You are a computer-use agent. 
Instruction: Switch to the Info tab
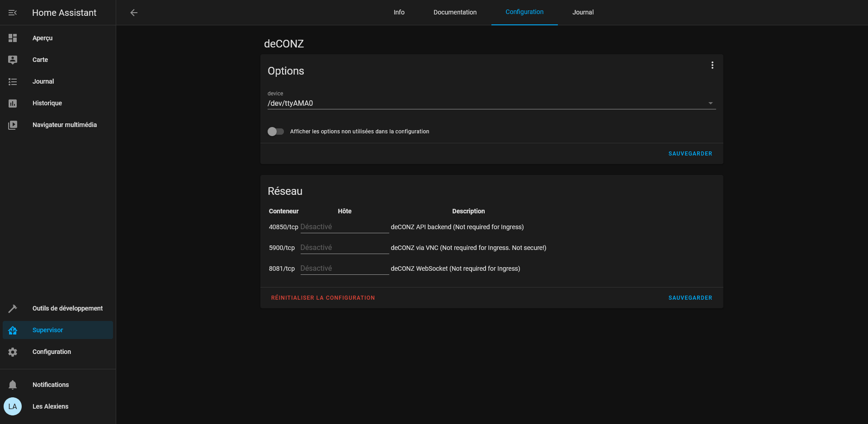coord(399,12)
